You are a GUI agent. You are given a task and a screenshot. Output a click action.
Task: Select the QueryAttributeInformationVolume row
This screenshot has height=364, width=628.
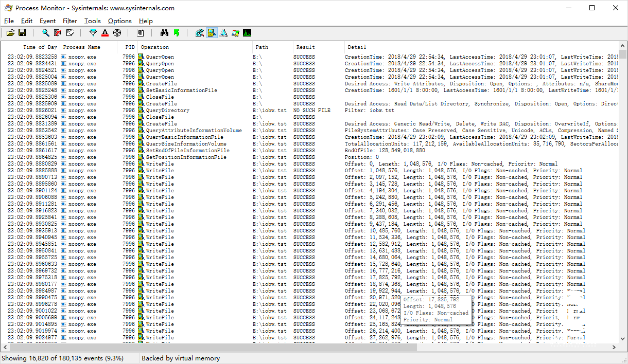click(310, 131)
